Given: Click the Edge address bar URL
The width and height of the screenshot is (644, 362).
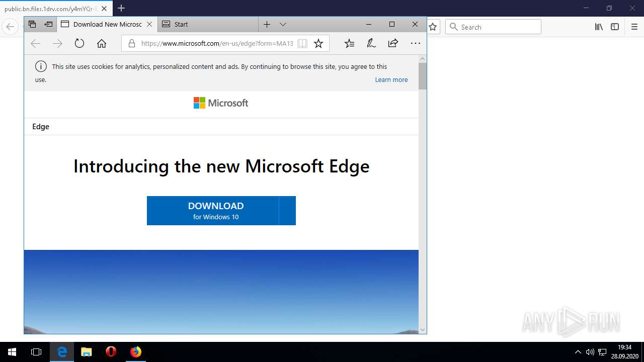Looking at the screenshot, I should tap(217, 44).
